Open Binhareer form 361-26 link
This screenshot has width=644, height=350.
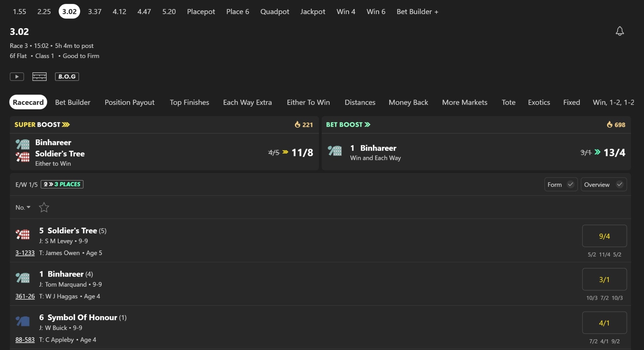pyautogui.click(x=25, y=296)
